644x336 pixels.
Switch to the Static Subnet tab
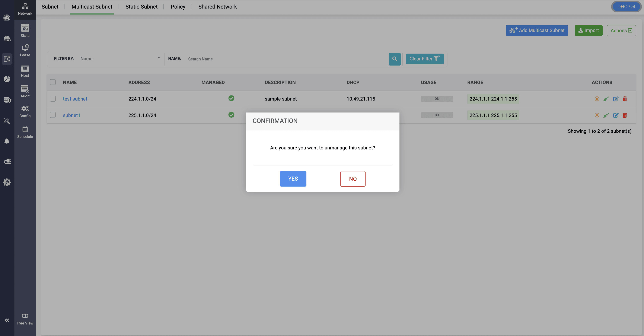(x=141, y=7)
